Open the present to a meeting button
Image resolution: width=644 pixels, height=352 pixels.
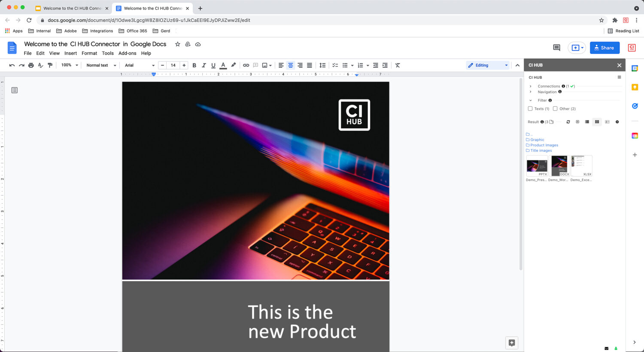(x=577, y=48)
